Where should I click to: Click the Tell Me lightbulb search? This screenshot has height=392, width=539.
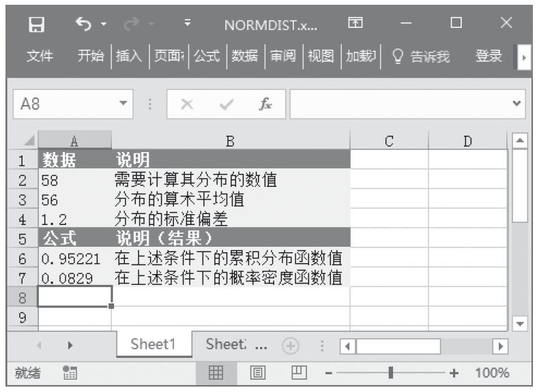point(420,57)
